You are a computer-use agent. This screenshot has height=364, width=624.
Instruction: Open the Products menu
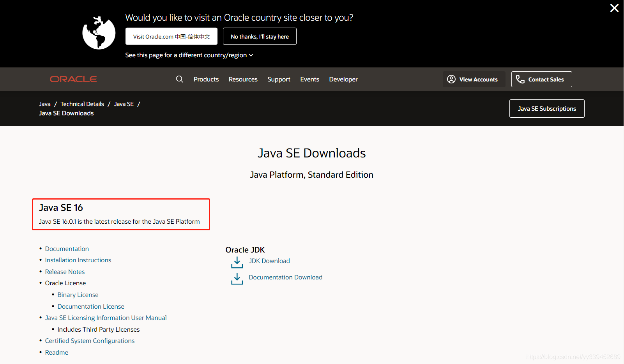(x=206, y=79)
